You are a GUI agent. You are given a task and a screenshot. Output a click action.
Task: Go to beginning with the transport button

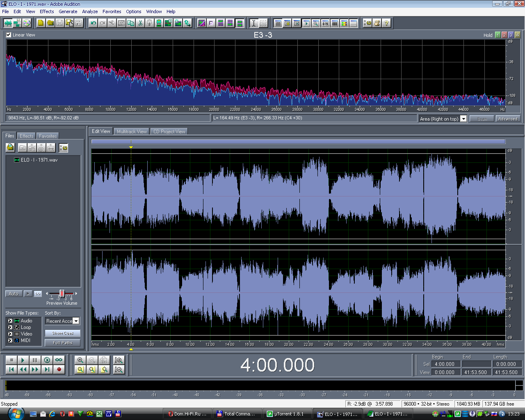click(x=11, y=370)
